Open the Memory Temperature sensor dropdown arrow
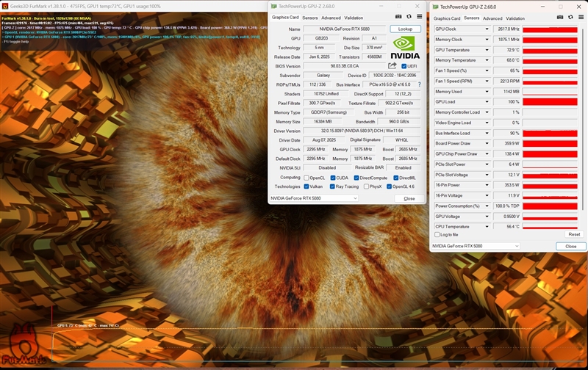 pos(487,60)
